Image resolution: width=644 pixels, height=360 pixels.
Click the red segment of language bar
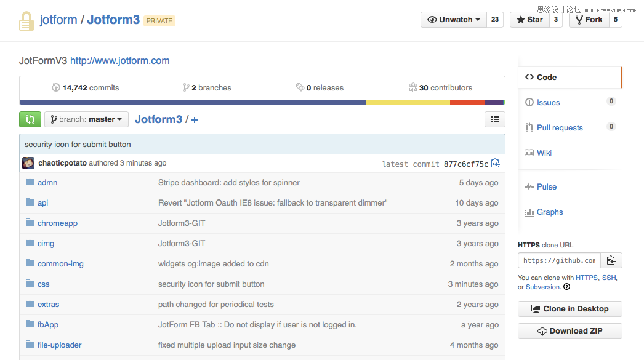(x=467, y=102)
